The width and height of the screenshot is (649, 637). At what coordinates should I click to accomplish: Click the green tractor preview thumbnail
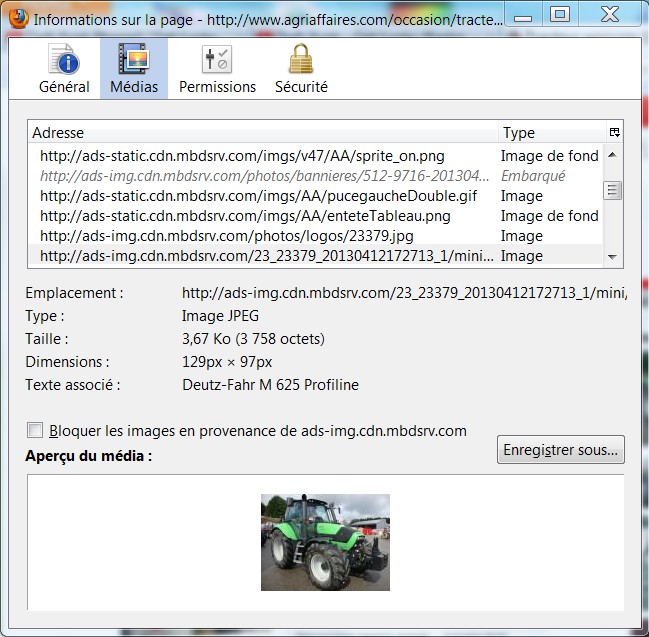325,542
